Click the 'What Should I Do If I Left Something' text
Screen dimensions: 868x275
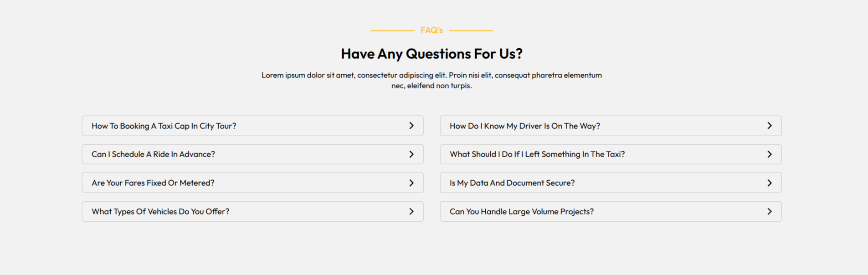[537, 154]
